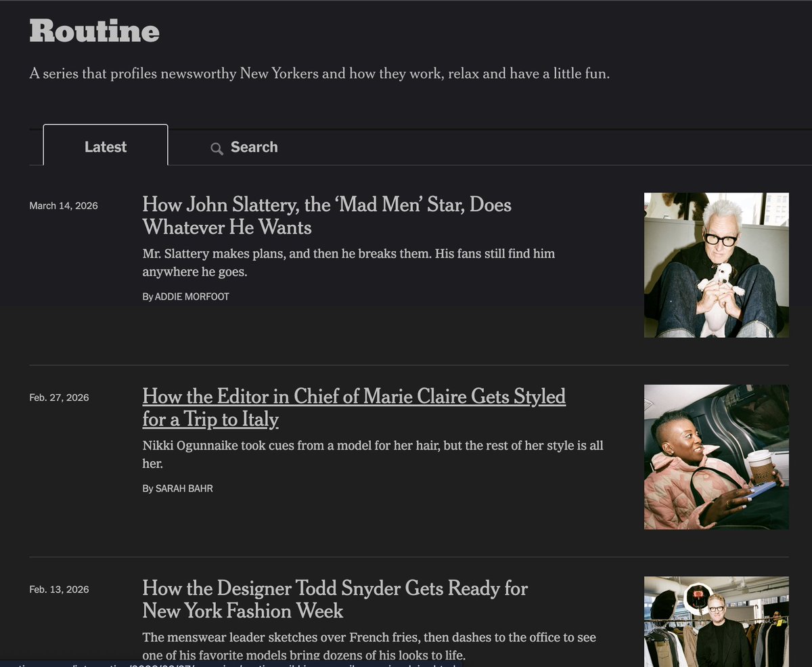This screenshot has height=667, width=812.
Task: Click the Routine series title
Action: (x=94, y=31)
